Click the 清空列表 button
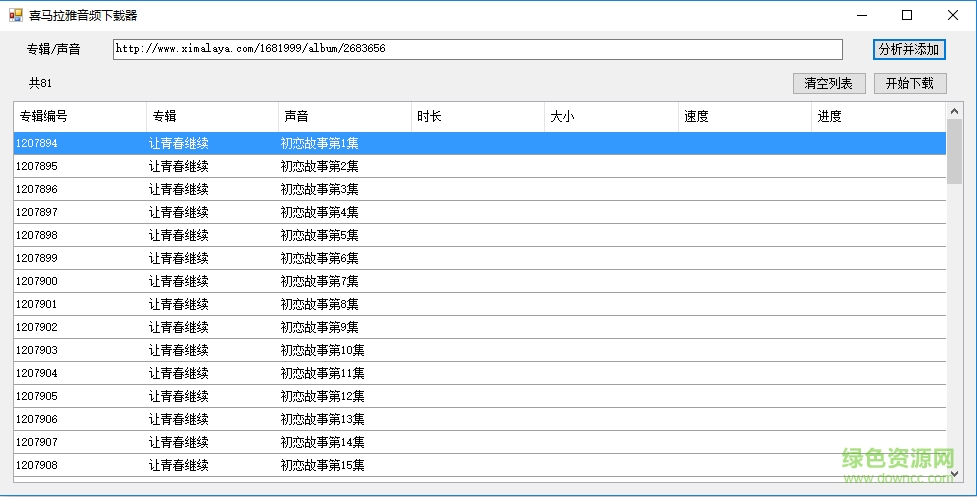 click(x=829, y=83)
